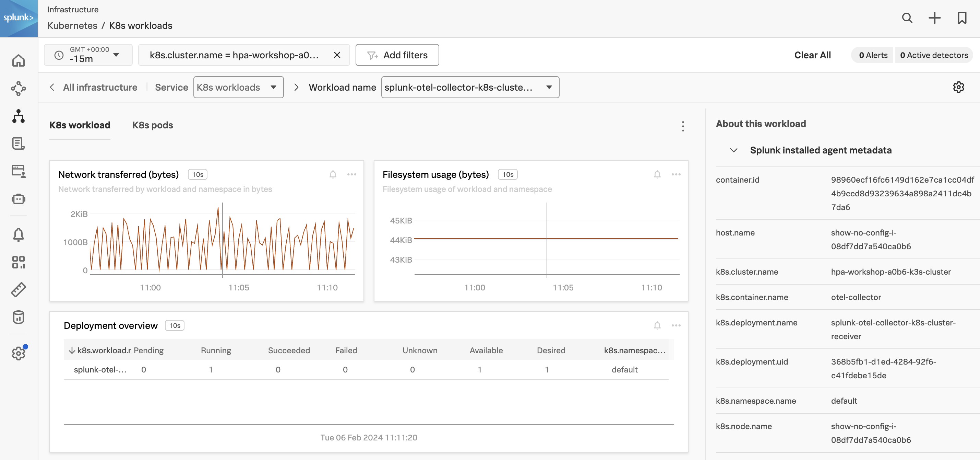Expand the time range GMT selector
This screenshot has width=980, height=460.
point(87,55)
